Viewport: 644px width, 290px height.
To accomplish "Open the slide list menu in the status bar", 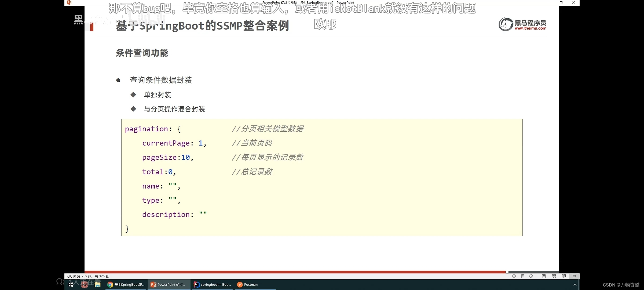I will click(x=522, y=276).
